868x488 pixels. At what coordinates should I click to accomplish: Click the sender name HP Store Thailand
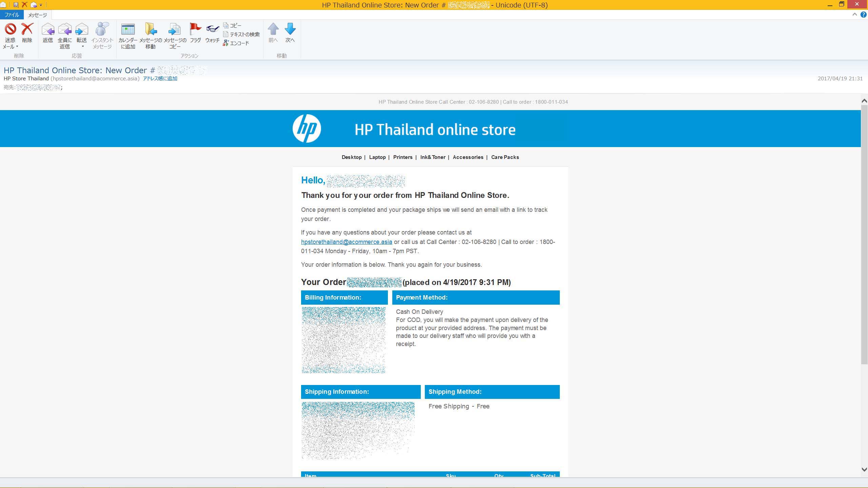pyautogui.click(x=26, y=79)
